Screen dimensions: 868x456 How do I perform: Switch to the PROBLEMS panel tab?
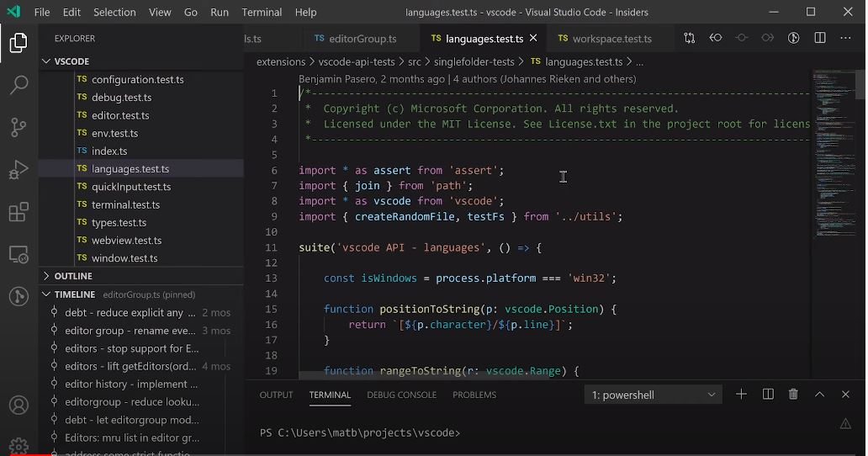pos(474,395)
